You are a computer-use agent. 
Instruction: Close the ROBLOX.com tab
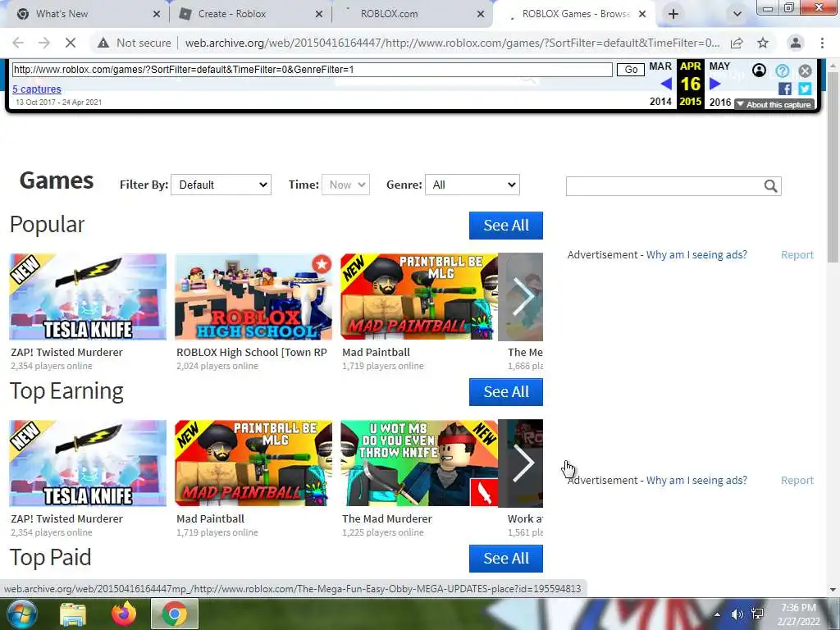(x=481, y=15)
